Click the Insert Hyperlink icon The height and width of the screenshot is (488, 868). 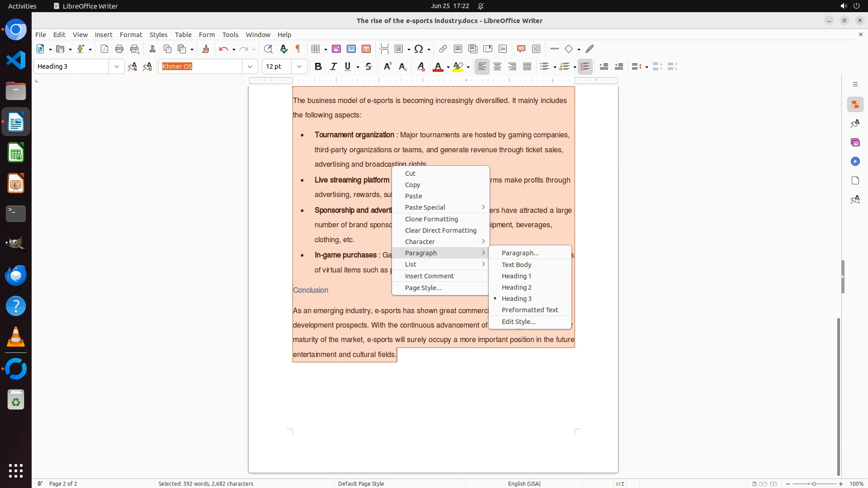[443, 49]
